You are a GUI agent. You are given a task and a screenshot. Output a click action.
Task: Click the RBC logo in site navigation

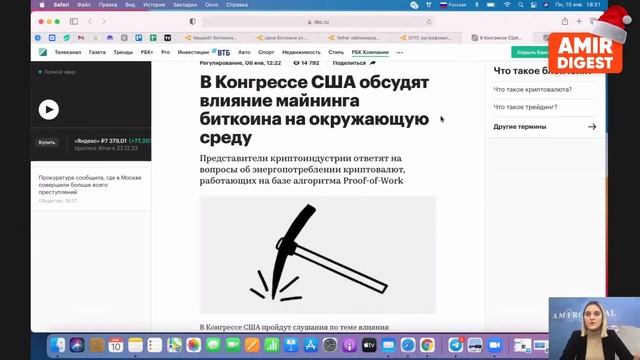(x=43, y=52)
